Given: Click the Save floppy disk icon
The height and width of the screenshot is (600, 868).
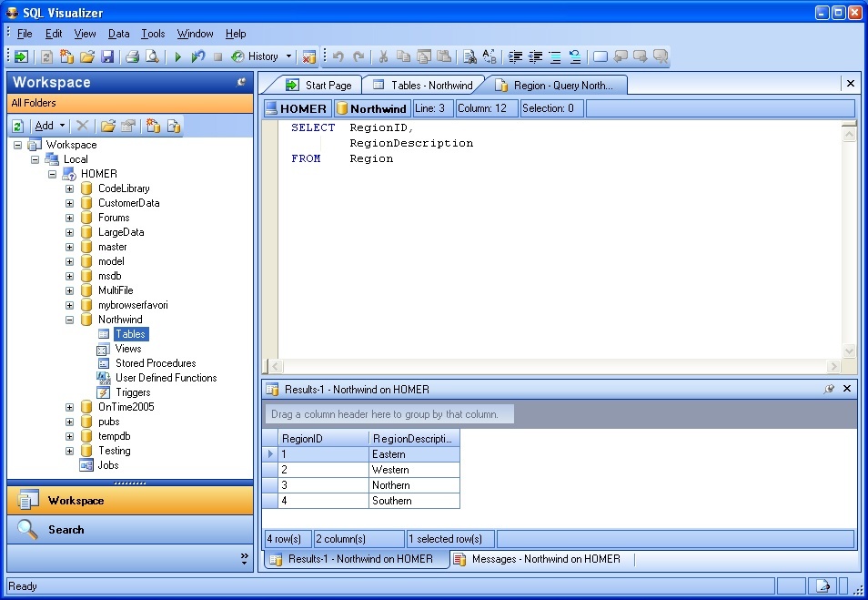Looking at the screenshot, I should pos(107,56).
